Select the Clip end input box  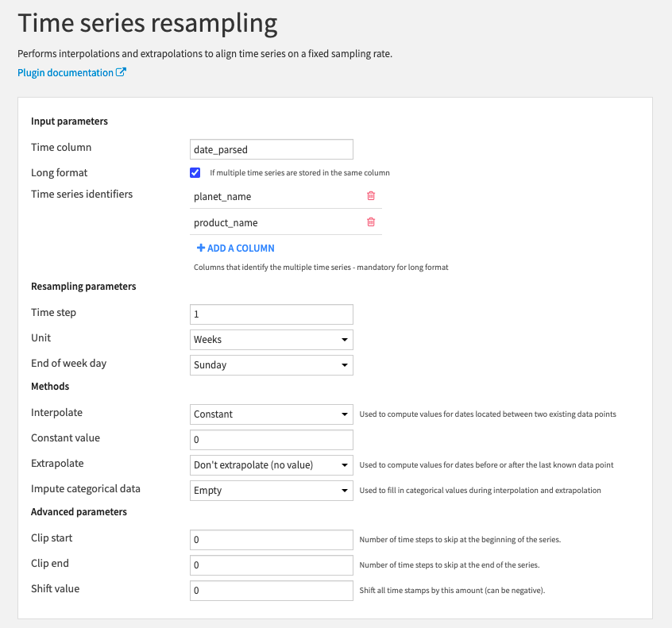click(x=272, y=565)
